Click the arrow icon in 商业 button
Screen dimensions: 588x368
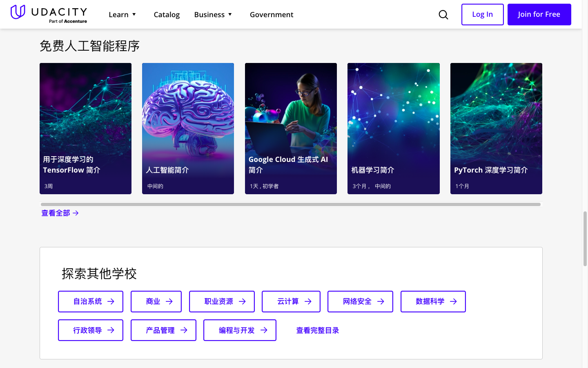click(169, 301)
